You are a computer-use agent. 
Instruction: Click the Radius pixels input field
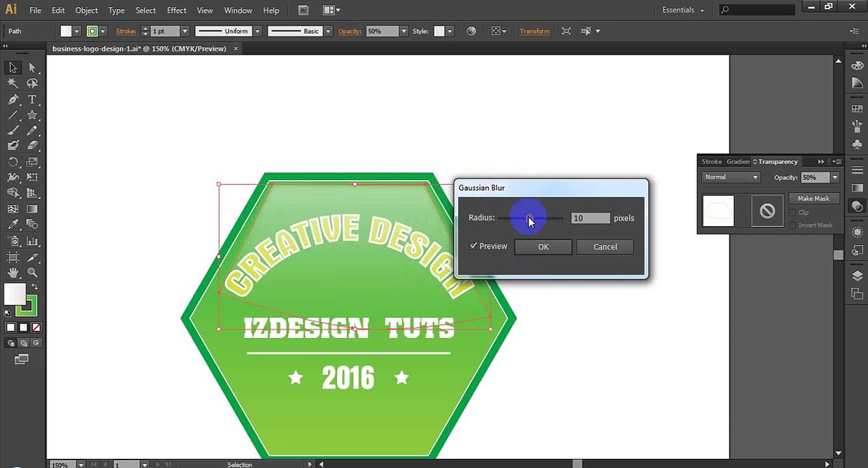(x=590, y=218)
